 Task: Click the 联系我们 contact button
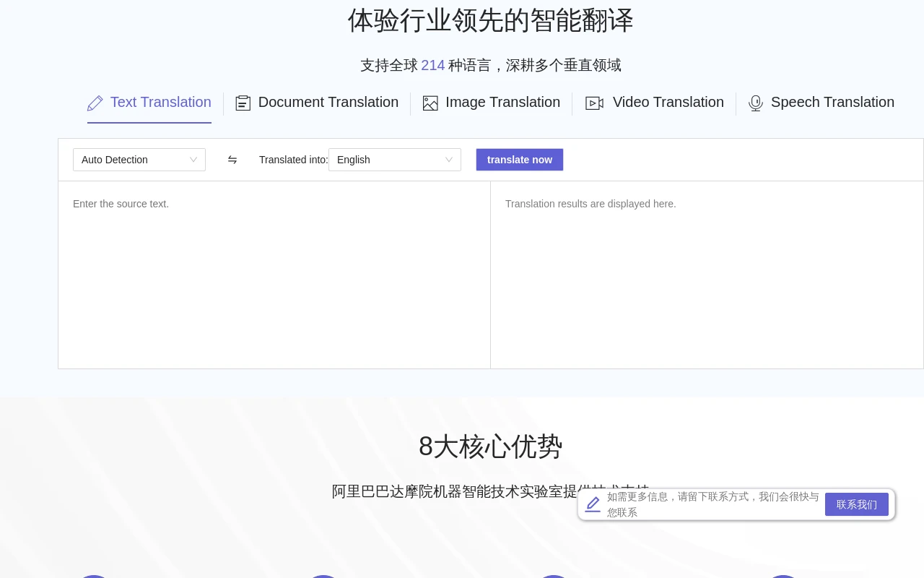[857, 504]
